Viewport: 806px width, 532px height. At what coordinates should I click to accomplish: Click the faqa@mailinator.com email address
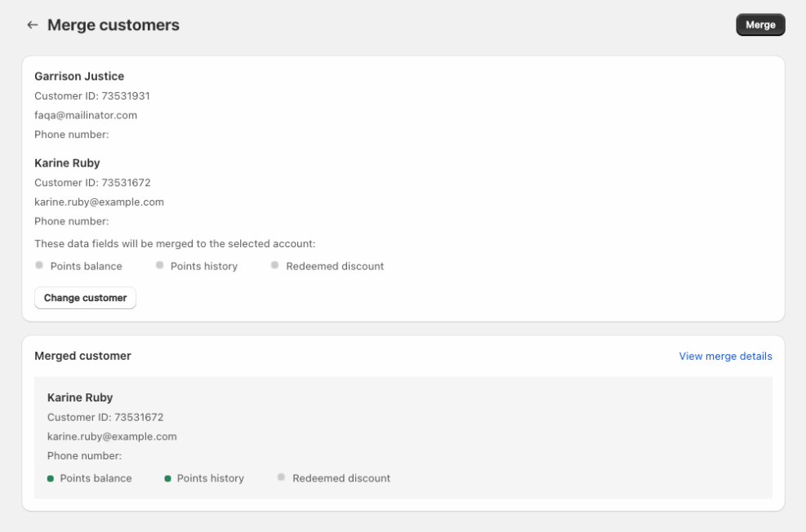(x=86, y=115)
